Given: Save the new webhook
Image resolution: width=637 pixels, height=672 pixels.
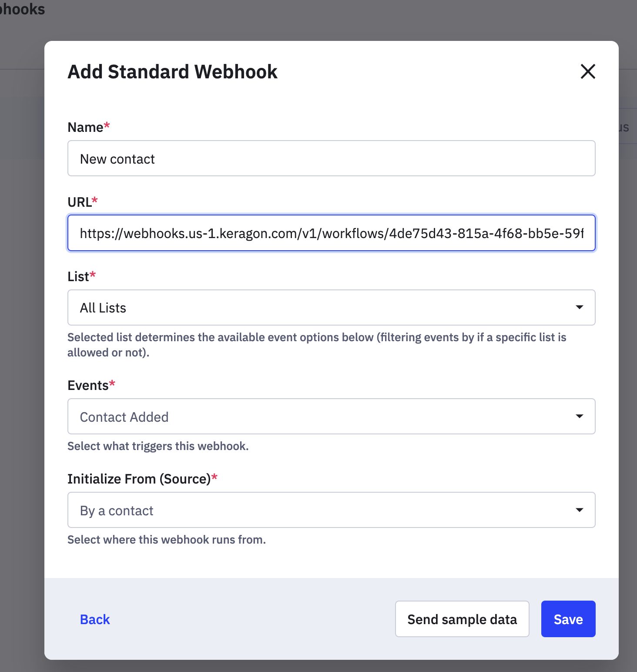Looking at the screenshot, I should [x=568, y=619].
